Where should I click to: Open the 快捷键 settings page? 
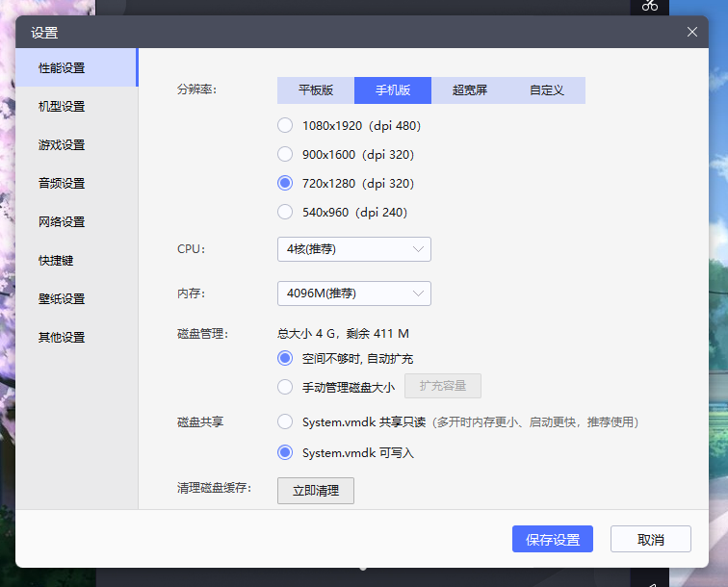pyautogui.click(x=56, y=260)
